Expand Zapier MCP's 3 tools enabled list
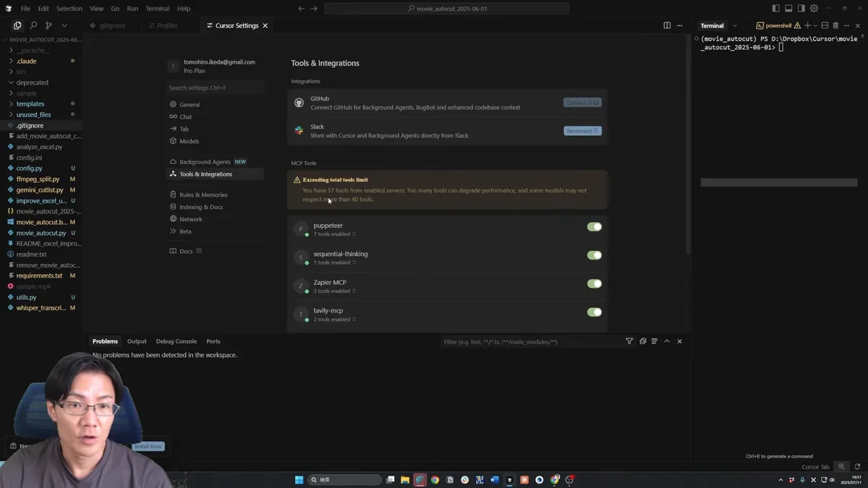 pyautogui.click(x=334, y=291)
